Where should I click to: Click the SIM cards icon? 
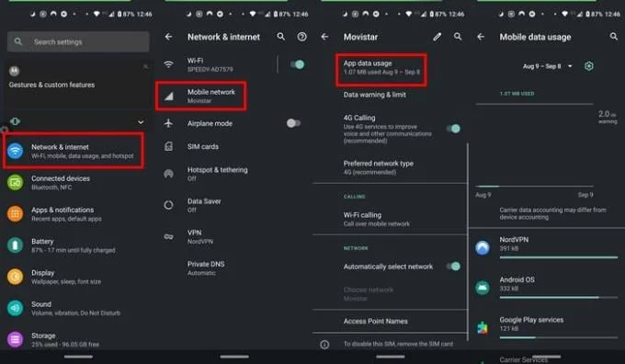coord(168,147)
